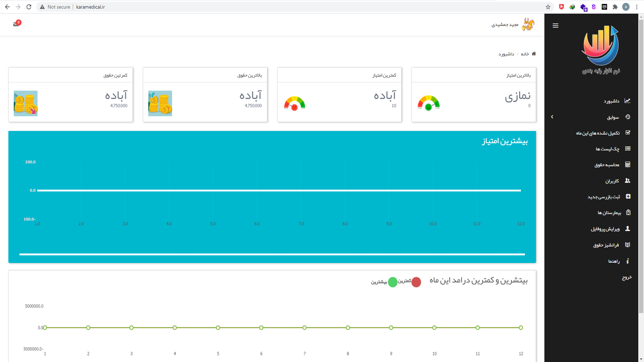644x362 pixels.
Task: Collapse the sidebar using the chevron arrow
Action: [552, 117]
